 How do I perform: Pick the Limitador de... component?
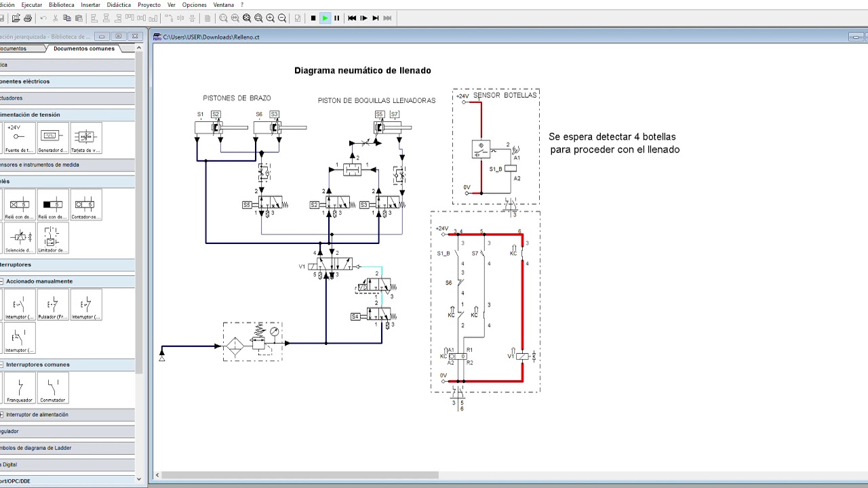pyautogui.click(x=53, y=238)
